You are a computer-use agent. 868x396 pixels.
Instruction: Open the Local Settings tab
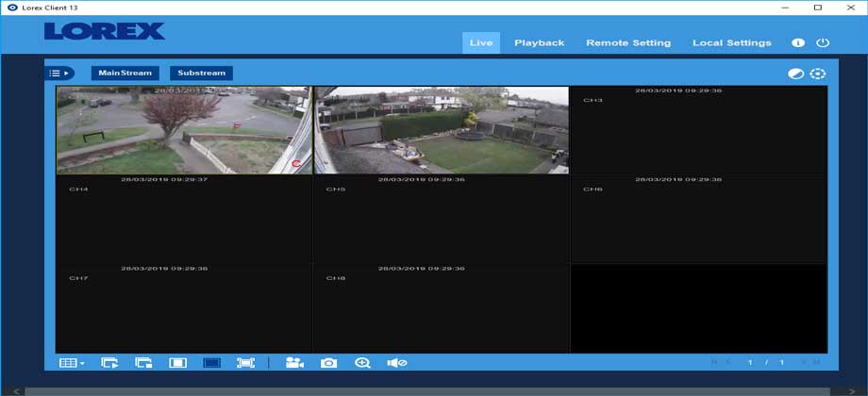[731, 42]
